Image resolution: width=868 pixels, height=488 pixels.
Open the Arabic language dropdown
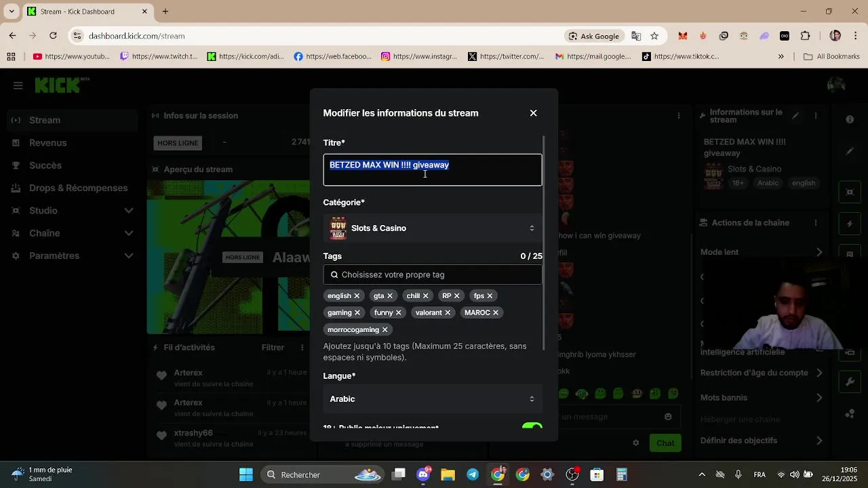tap(433, 399)
